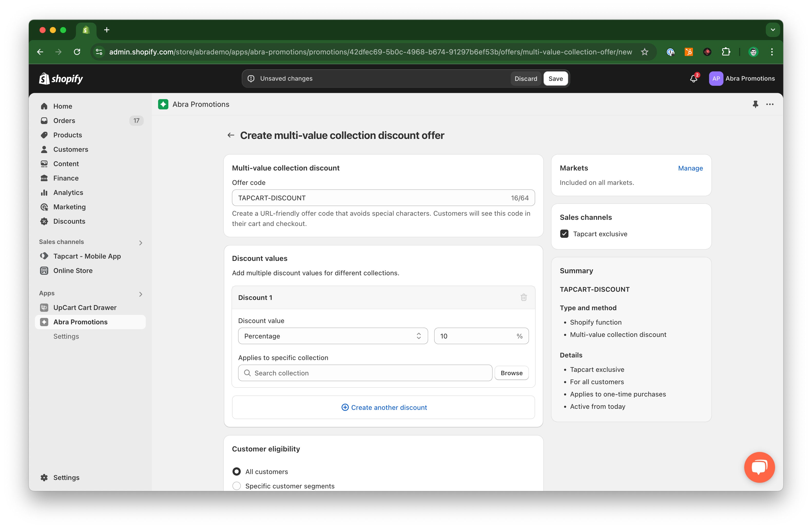Click Browse to pick a collection
The image size is (812, 529).
511,373
